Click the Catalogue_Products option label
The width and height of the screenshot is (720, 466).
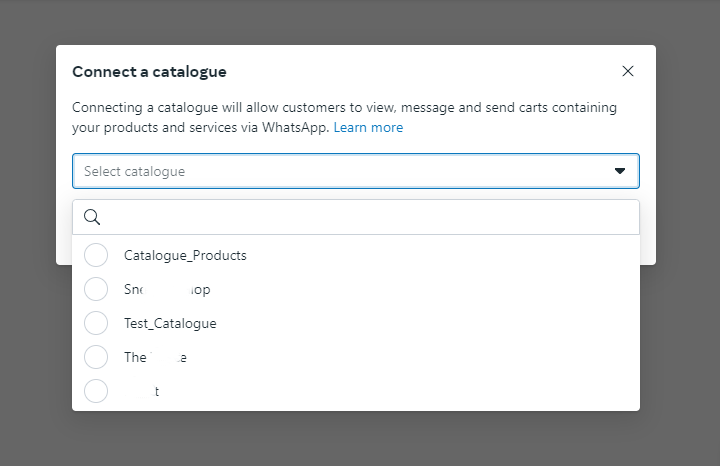click(x=185, y=255)
